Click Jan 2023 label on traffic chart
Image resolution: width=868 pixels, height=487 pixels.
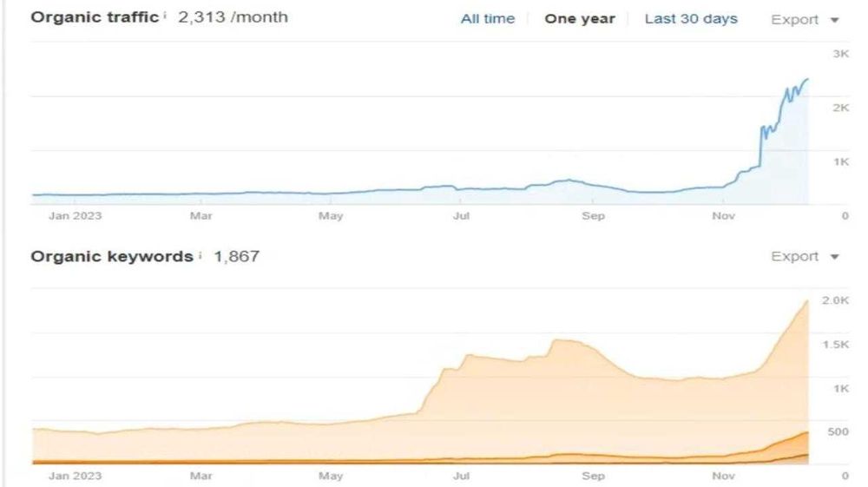pos(75,216)
